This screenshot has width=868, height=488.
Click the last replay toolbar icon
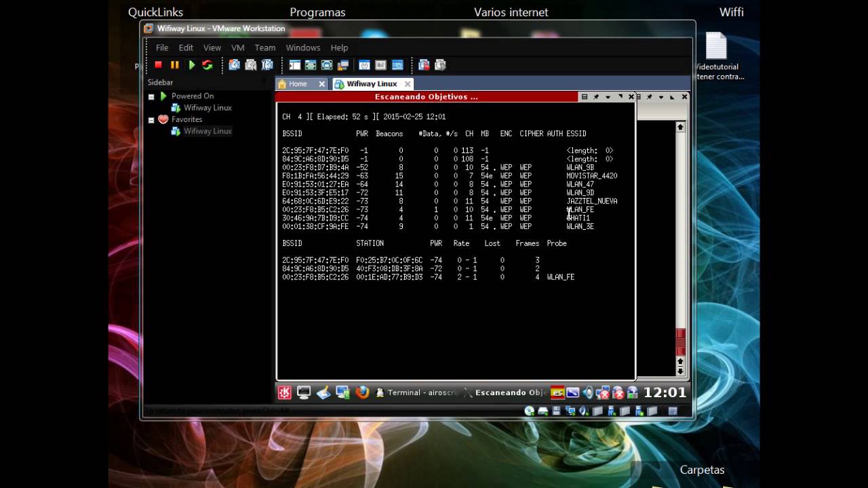pos(440,65)
